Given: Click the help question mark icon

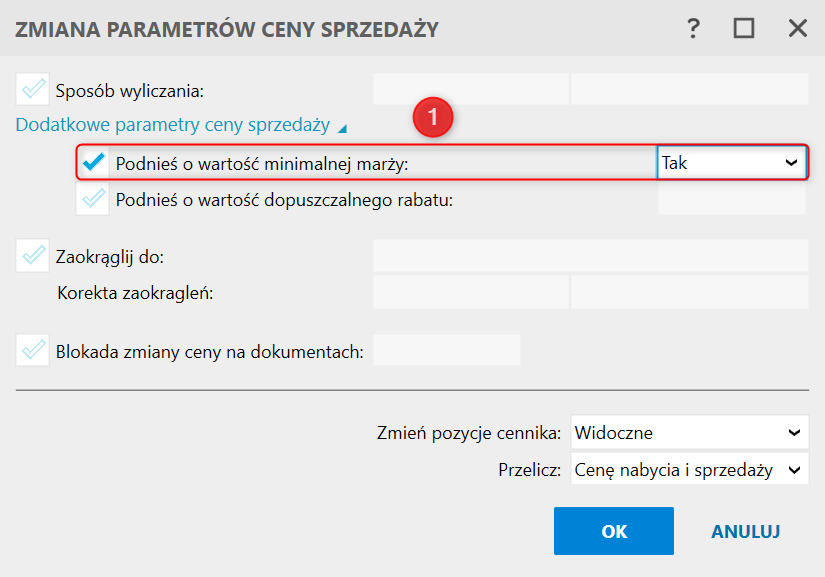Looking at the screenshot, I should [693, 28].
